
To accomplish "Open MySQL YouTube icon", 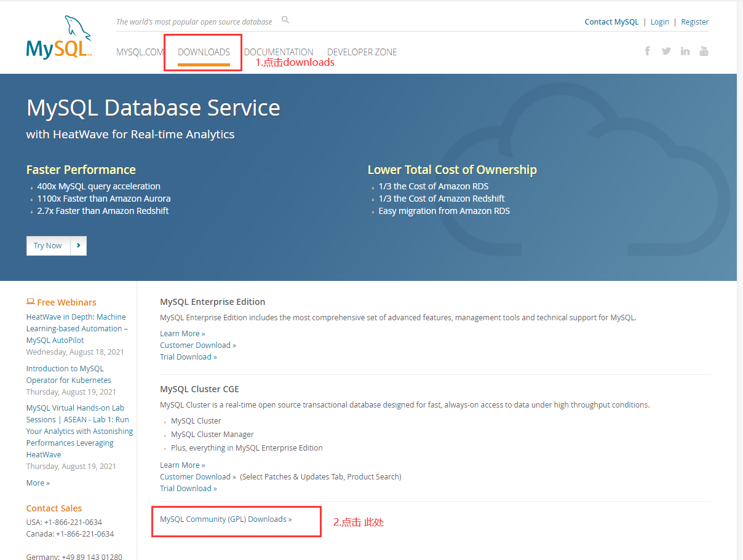I will tap(704, 51).
